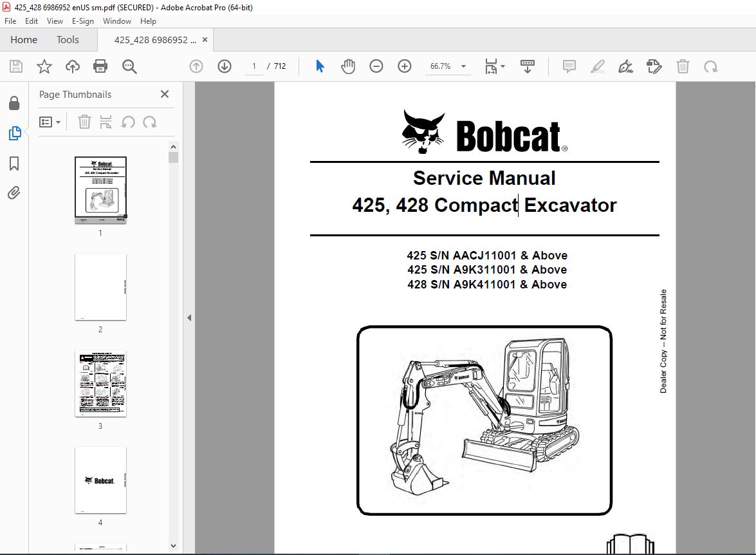756x555 pixels.
Task: Click thumbnails scrollbar up arrow
Action: (174, 147)
